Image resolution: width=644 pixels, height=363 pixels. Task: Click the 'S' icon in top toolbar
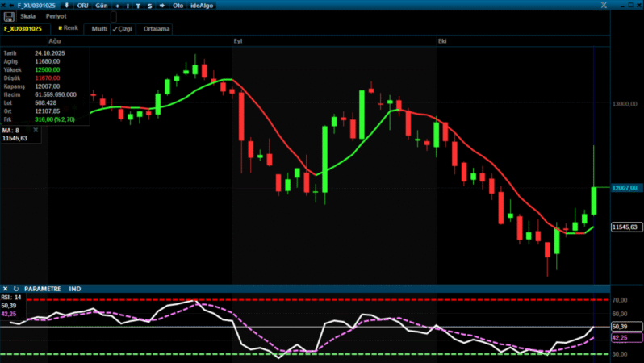coord(148,5)
